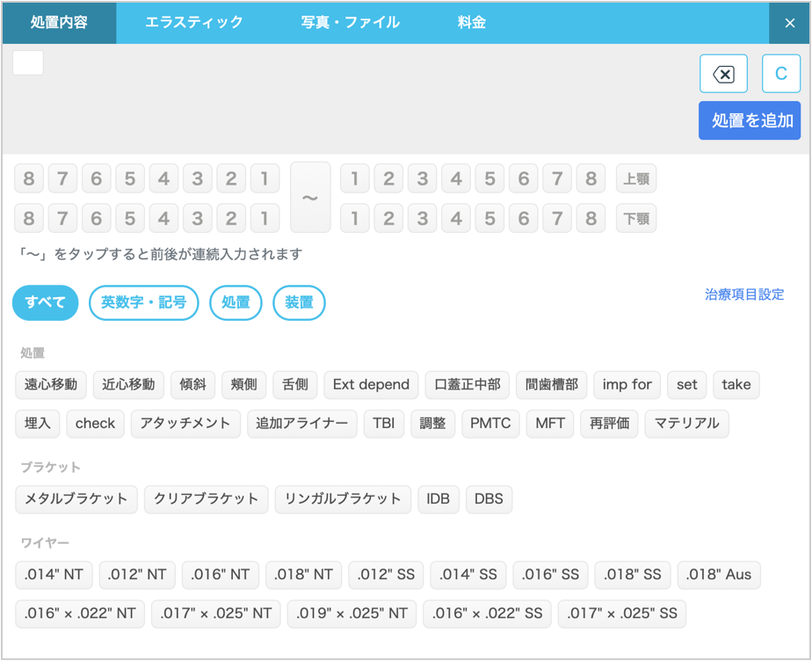Select the すべて filter pill

45,302
